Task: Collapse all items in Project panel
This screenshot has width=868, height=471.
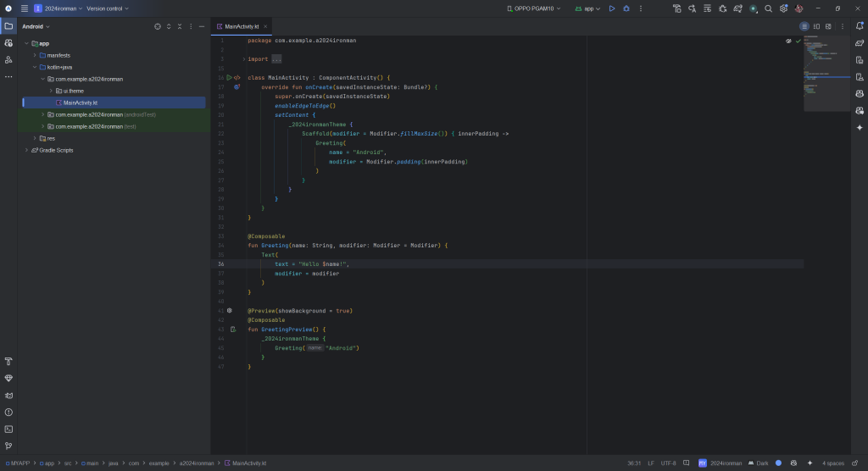Action: (x=180, y=26)
